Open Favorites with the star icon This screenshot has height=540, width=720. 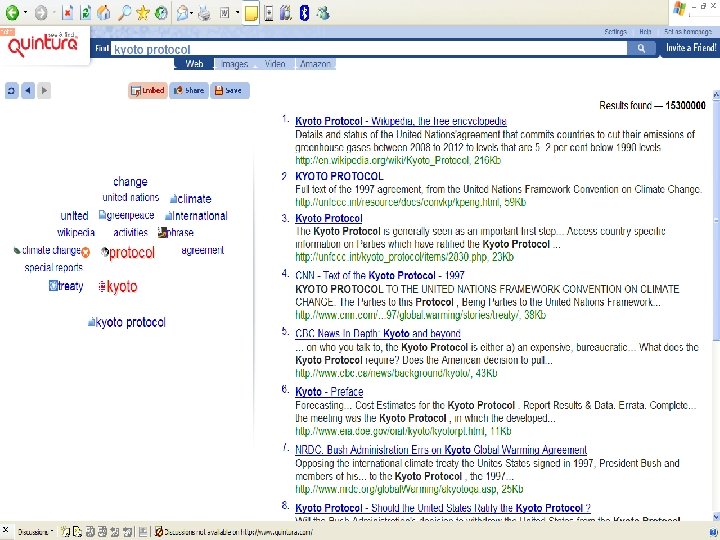143,13
